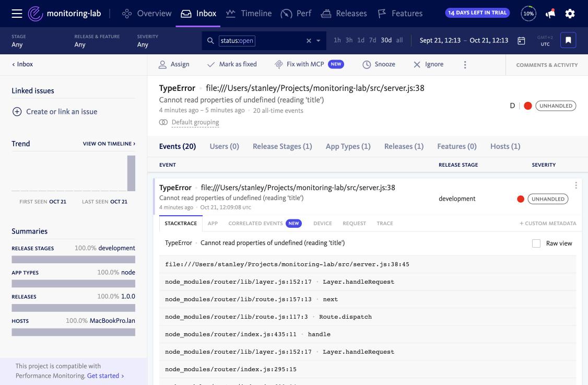Open the 10% setup progress indicator
This screenshot has height=385, width=588.
point(528,14)
